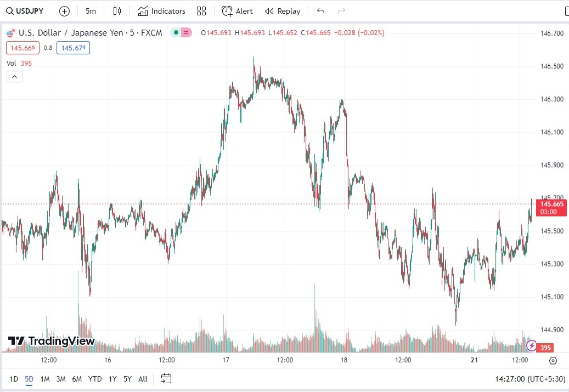Click the compare or add symbol plus icon
The image size is (569, 392).
(x=64, y=11)
